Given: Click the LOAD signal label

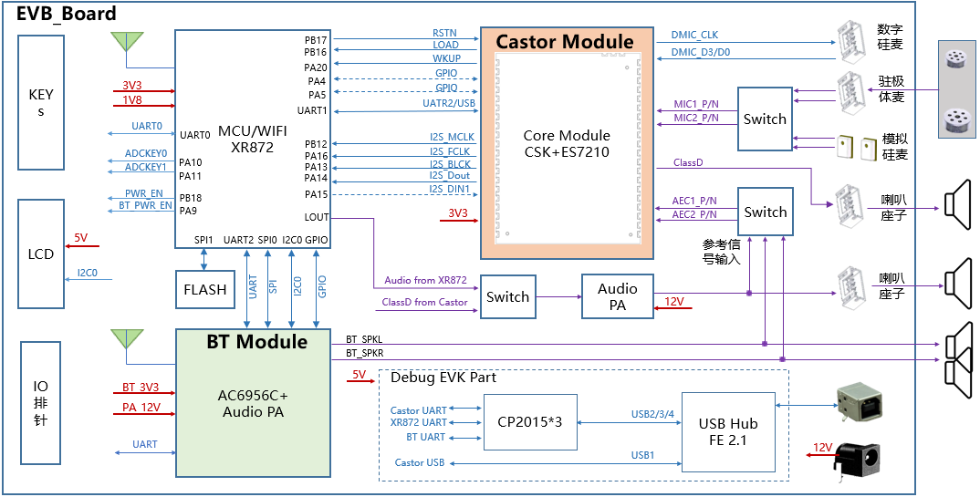Looking at the screenshot, I should 445,45.
